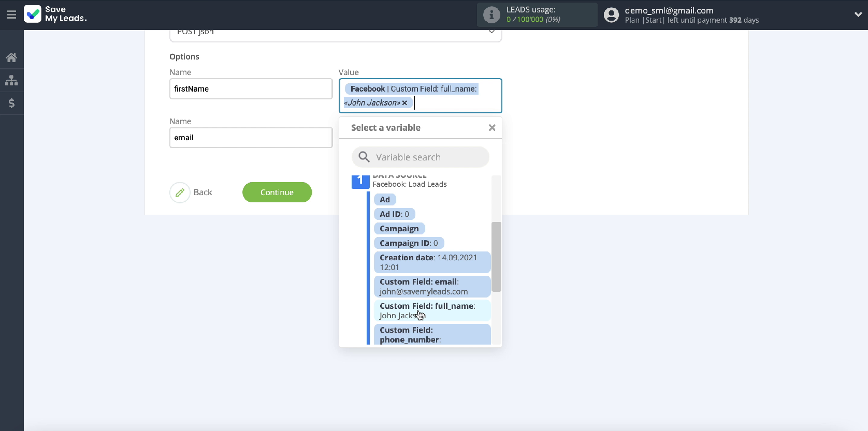Select the Custom Field: full_name variable
Screen dimensions: 868x431
pos(432,311)
